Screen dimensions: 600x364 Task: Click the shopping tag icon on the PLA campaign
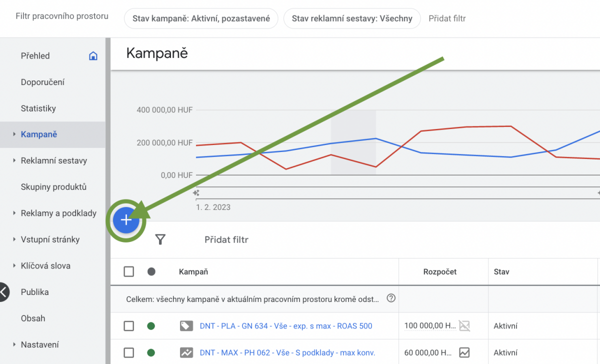click(x=186, y=325)
